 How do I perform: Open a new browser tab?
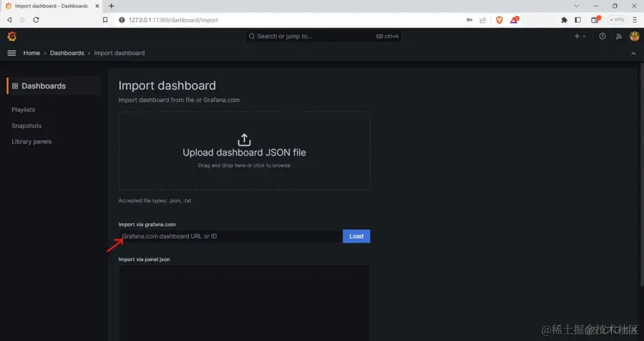[x=112, y=5]
